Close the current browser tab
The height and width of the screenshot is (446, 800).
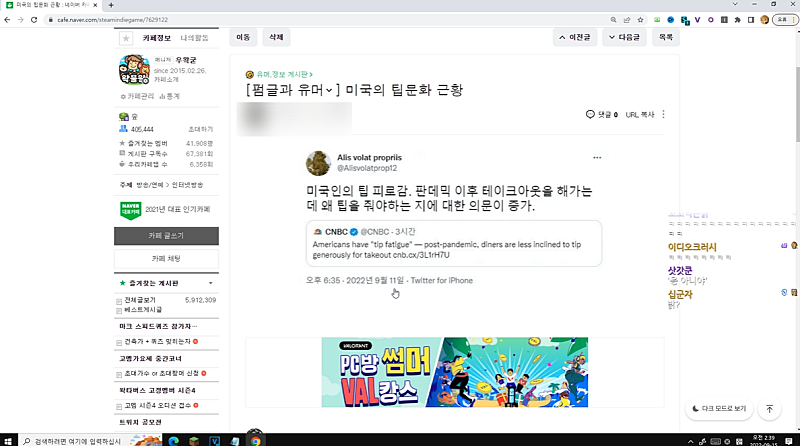point(95,5)
